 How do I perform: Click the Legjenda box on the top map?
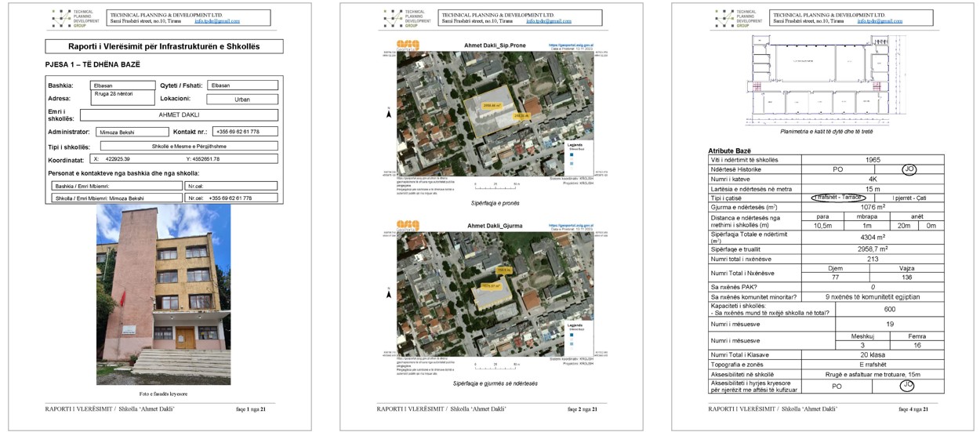click(x=577, y=153)
